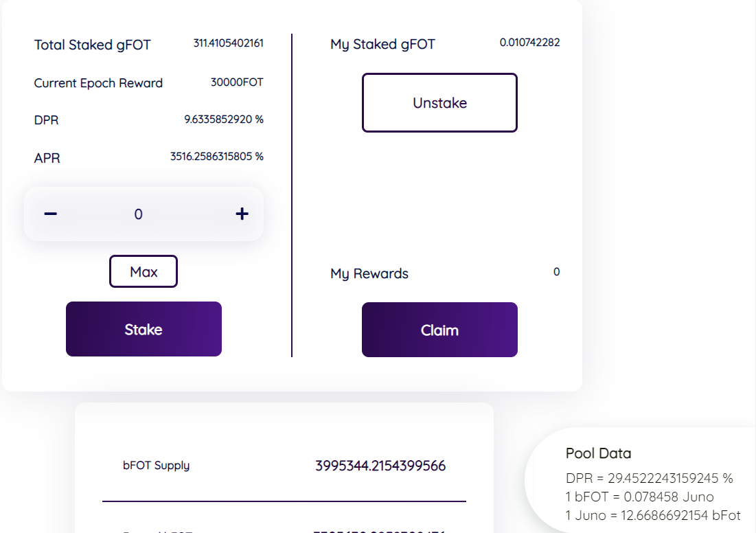This screenshot has height=533, width=756.
Task: Click the Unstake button
Action: coord(439,103)
